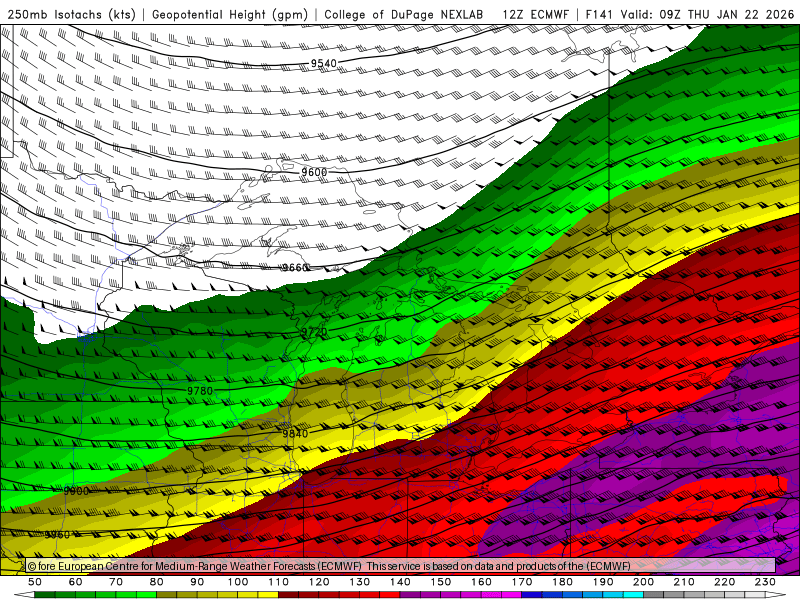Click the 9720 height contour label
This screenshot has width=800, height=600.
point(314,332)
